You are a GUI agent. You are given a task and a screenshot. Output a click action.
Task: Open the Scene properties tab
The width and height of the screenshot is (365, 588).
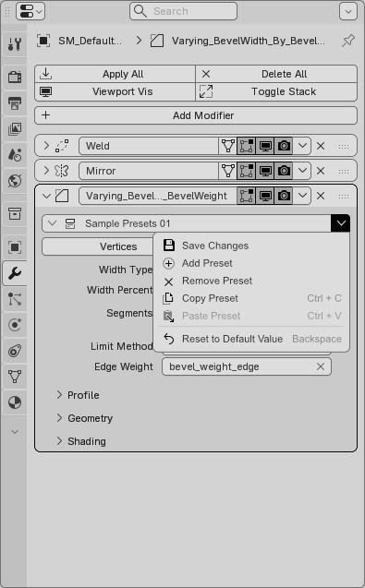15,155
